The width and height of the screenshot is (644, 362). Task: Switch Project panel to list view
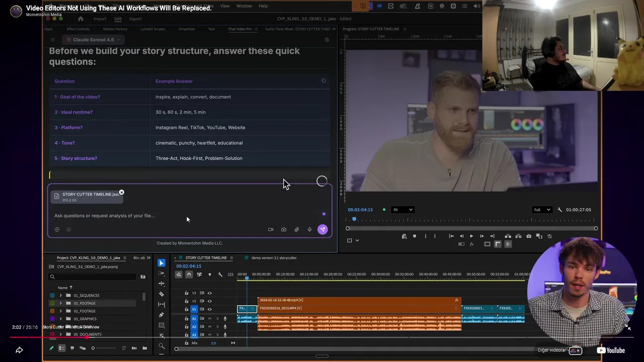coord(62,348)
